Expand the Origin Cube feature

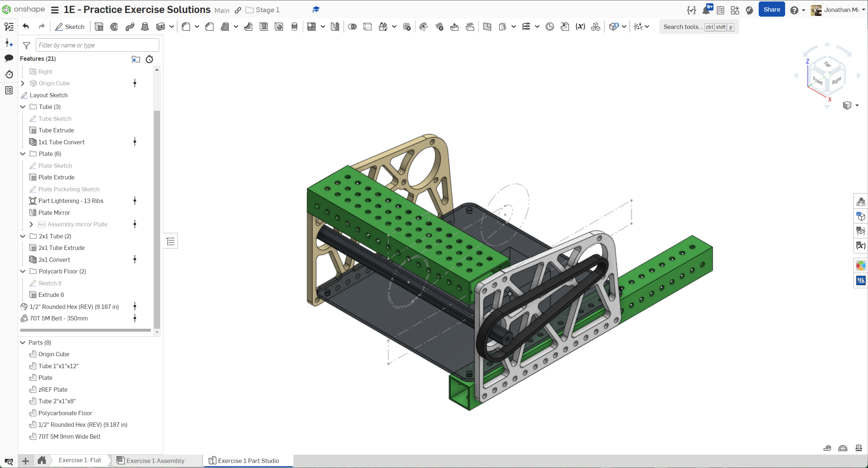tap(23, 83)
